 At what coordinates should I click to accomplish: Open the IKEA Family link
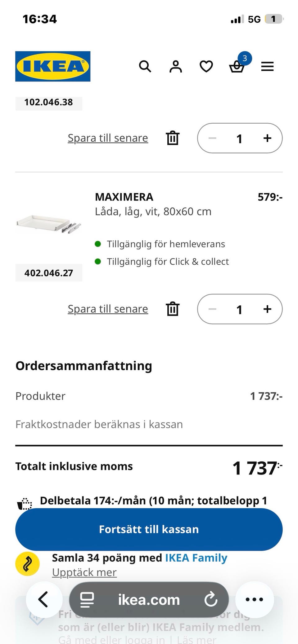[196, 558]
